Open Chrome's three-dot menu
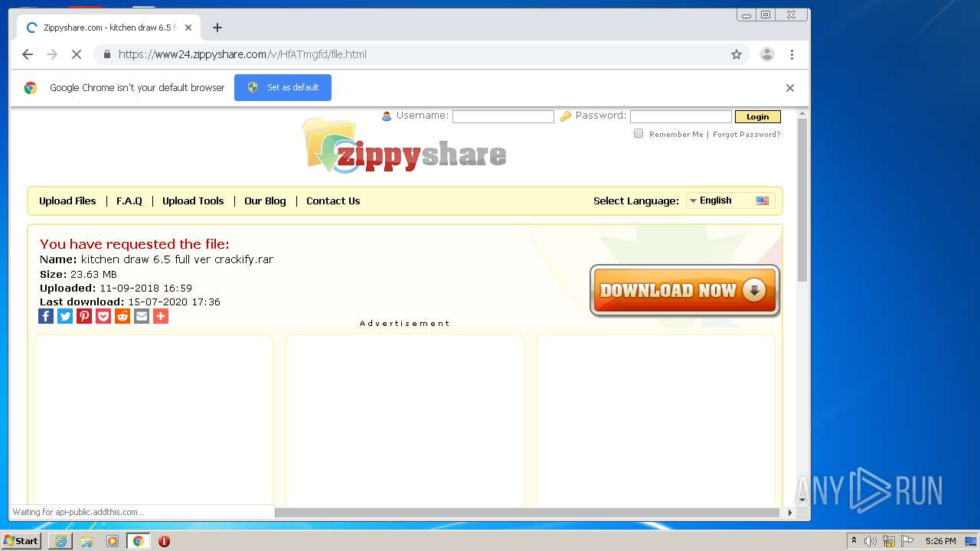The image size is (980, 551). (792, 54)
